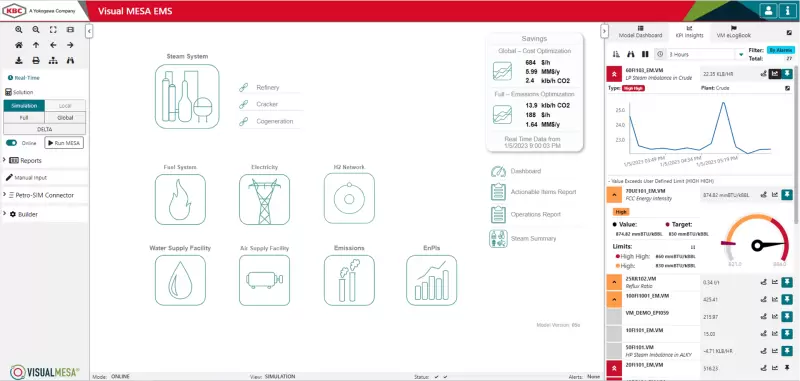
Task: Select the Local mode option
Action: (65, 106)
